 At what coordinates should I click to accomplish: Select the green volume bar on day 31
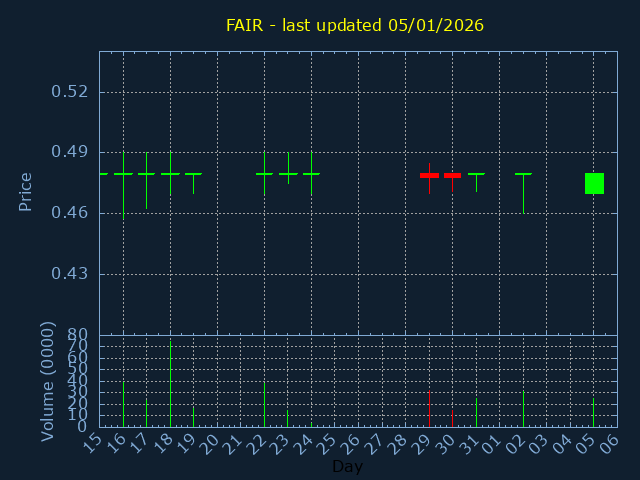tap(476, 412)
